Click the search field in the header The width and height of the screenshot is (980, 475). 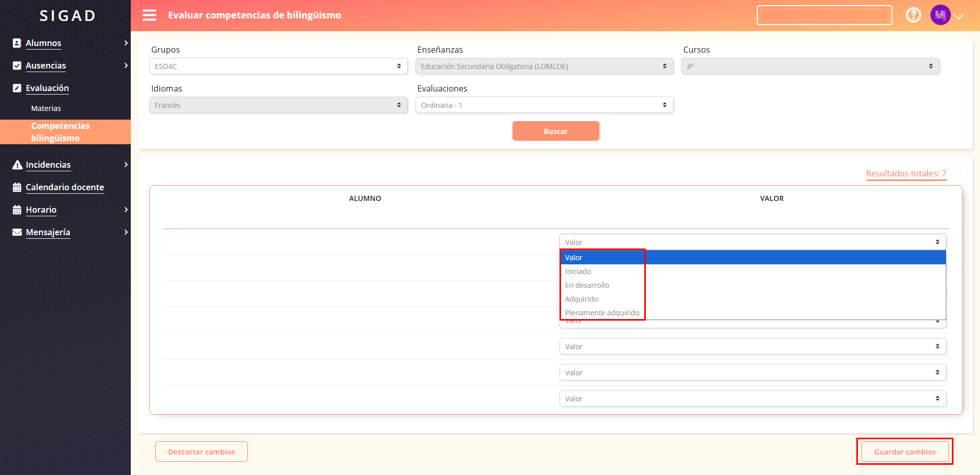point(824,15)
